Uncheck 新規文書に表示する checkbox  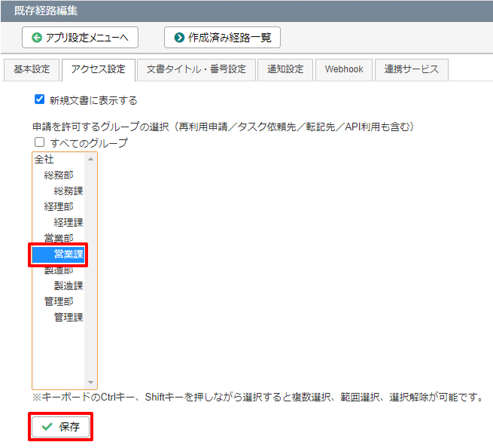(x=39, y=99)
